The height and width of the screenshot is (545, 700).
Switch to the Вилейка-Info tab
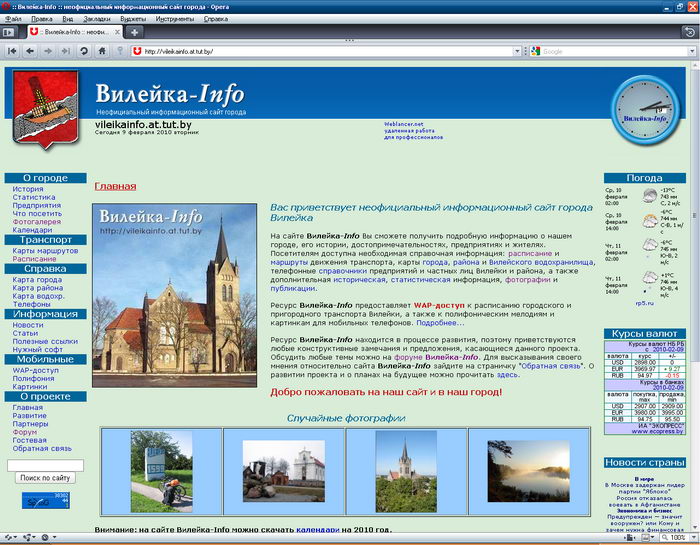click(x=75, y=32)
